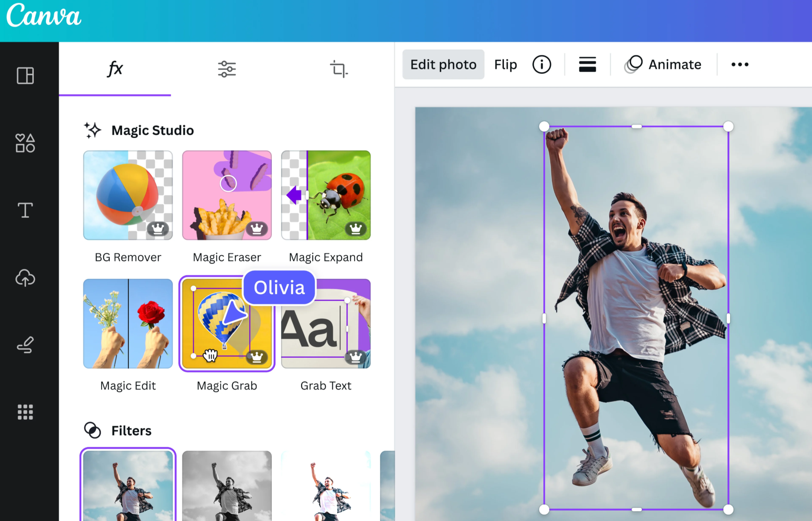Open the Grab Text tool
Viewport: 812px width, 521px height.
[326, 327]
